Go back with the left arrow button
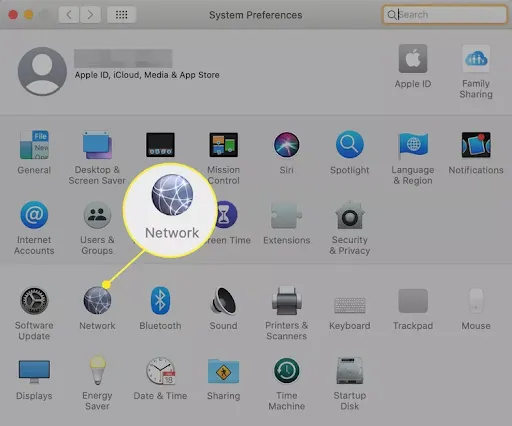The width and height of the screenshot is (512, 426). click(69, 15)
